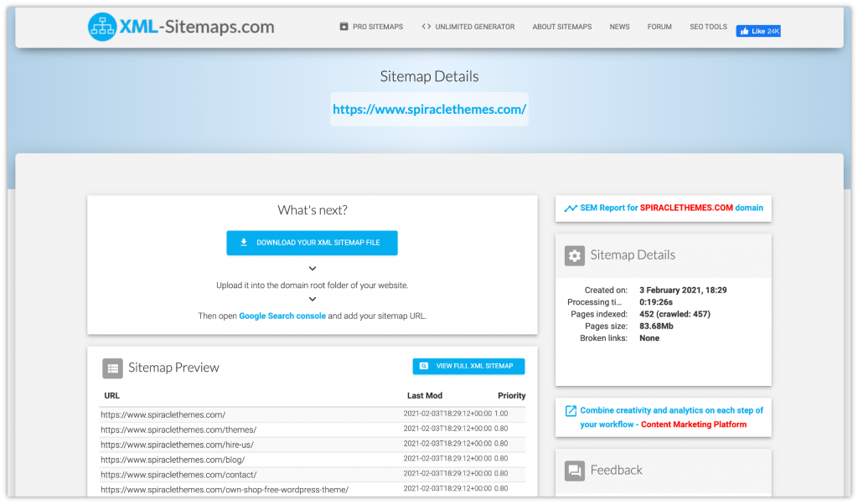Click the list icon beside Sitemap Preview
Image resolution: width=858 pixels, height=504 pixels.
[x=113, y=368]
